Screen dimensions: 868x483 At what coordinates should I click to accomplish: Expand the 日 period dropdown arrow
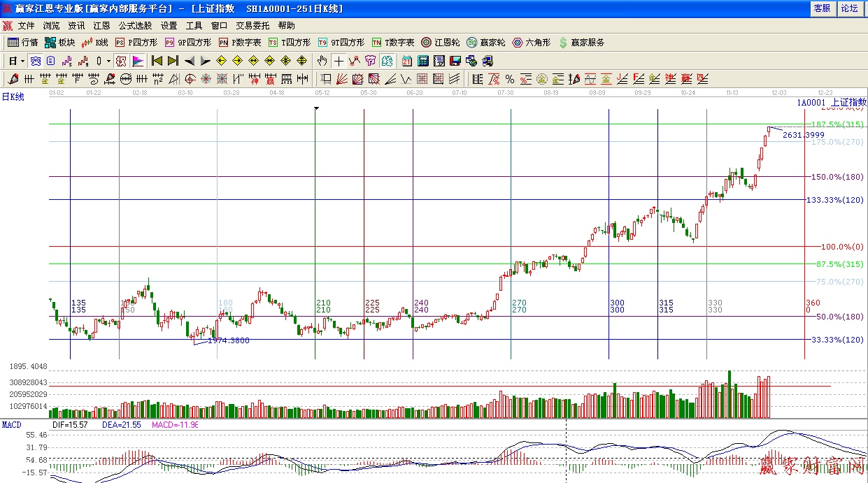(22, 61)
